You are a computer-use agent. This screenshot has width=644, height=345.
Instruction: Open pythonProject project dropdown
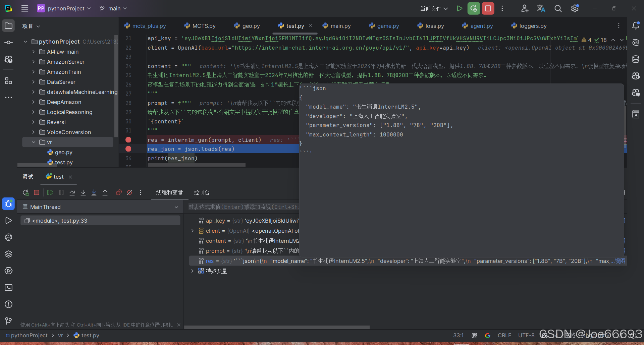click(x=64, y=8)
